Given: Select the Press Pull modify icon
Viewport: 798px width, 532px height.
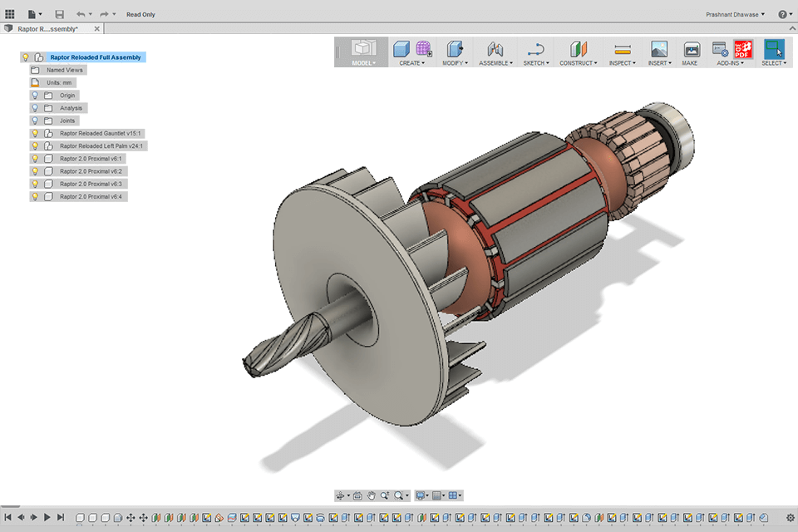Looking at the screenshot, I should pos(454,49).
